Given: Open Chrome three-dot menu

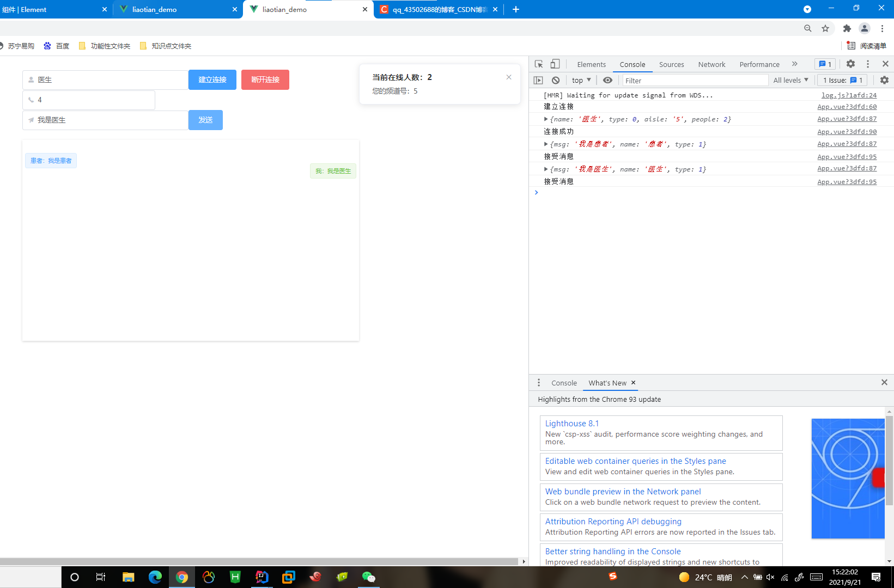Looking at the screenshot, I should [882, 28].
